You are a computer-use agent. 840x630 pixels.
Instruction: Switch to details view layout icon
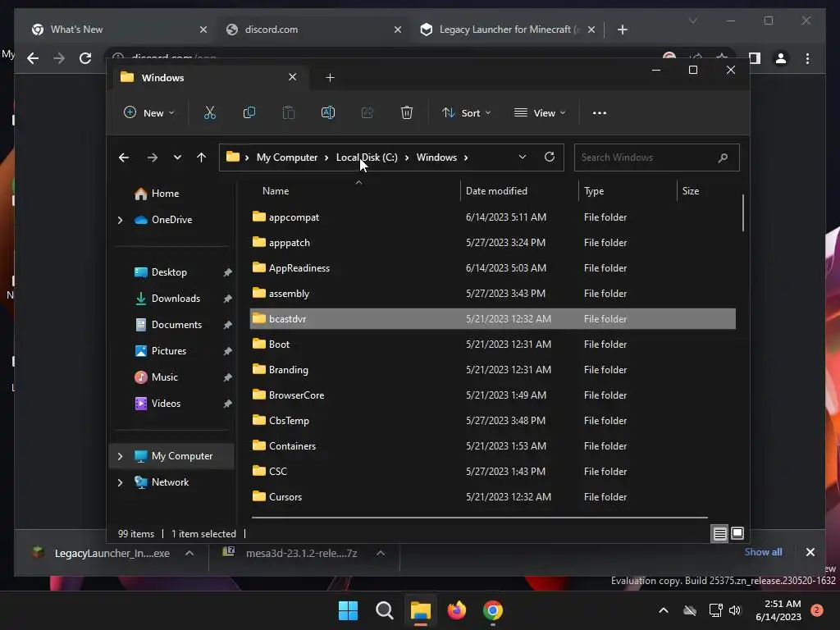(x=720, y=533)
